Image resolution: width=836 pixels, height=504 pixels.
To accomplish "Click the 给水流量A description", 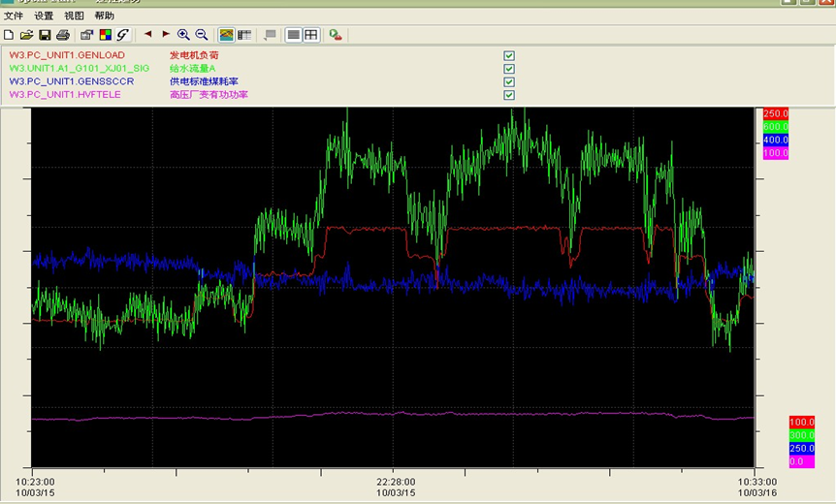I will tap(192, 68).
